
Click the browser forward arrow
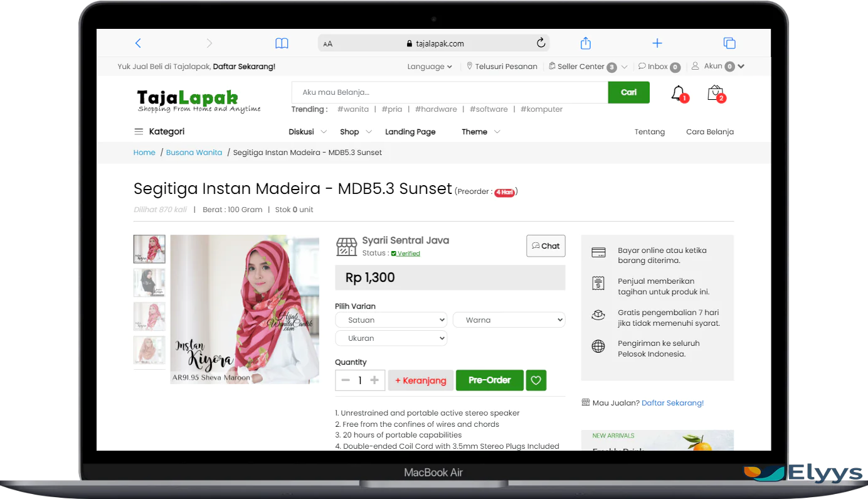(x=209, y=43)
